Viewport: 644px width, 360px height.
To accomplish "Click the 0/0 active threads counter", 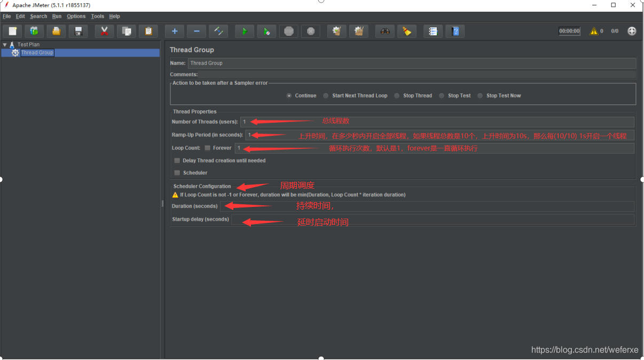I will point(615,31).
